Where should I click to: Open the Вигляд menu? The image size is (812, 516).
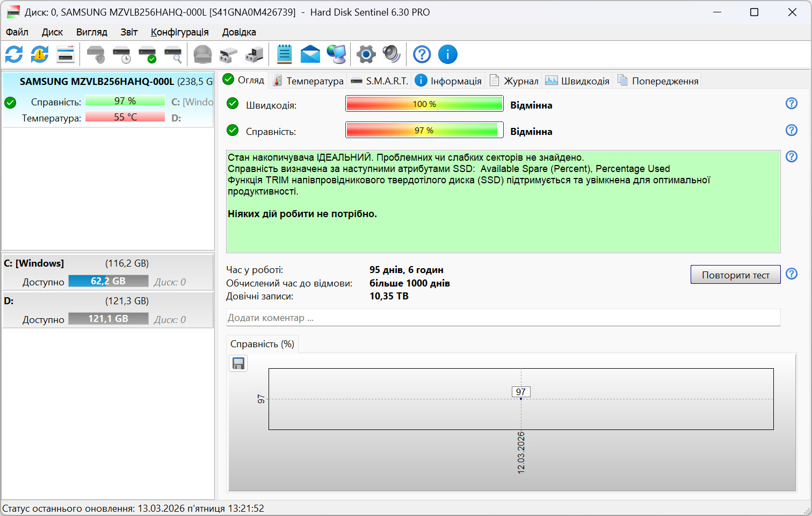(92, 32)
